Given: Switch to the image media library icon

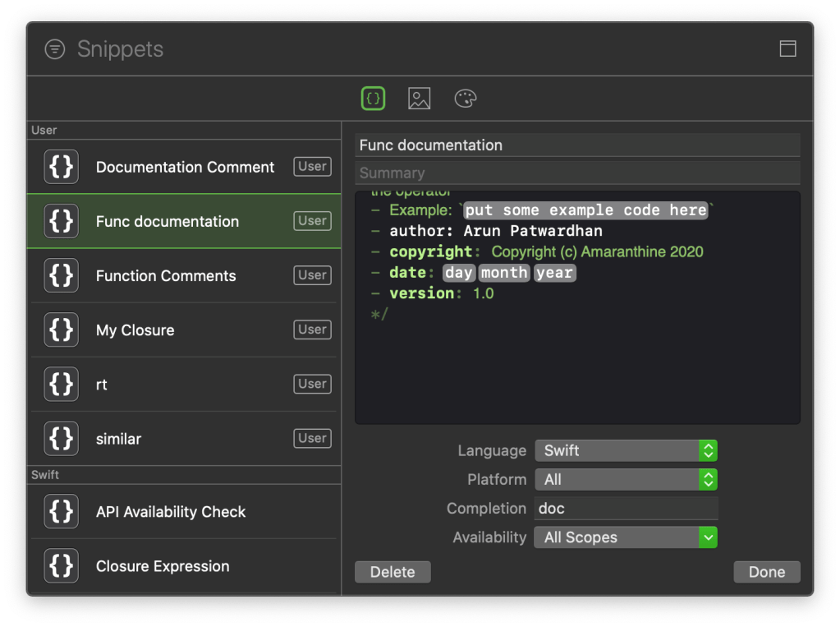Looking at the screenshot, I should (x=419, y=99).
